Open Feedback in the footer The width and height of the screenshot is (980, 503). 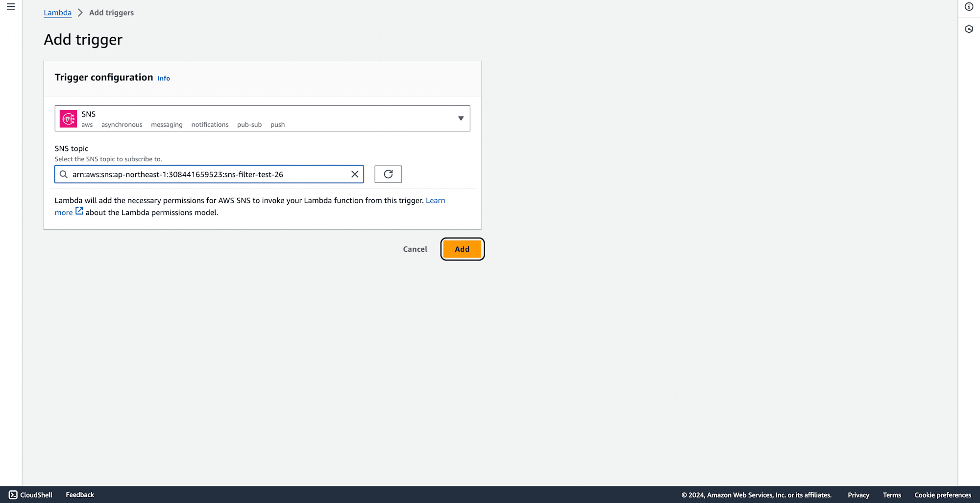pos(80,495)
